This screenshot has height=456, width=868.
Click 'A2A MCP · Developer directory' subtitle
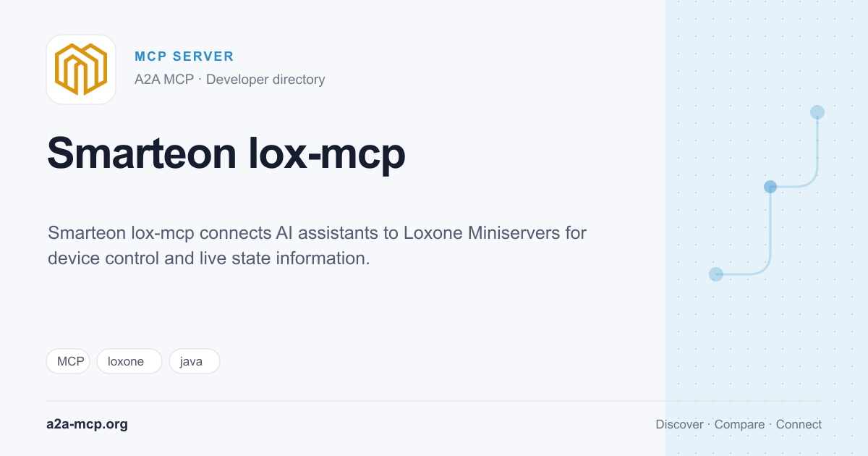(x=230, y=80)
